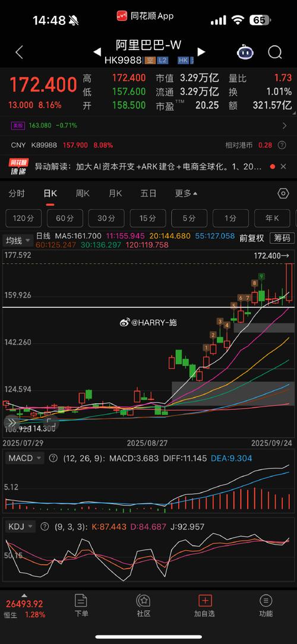Tap DEA:9.304 value

(x=232, y=459)
